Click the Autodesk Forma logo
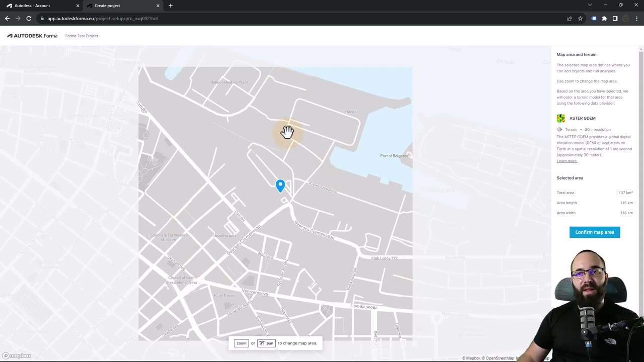 pyautogui.click(x=32, y=36)
